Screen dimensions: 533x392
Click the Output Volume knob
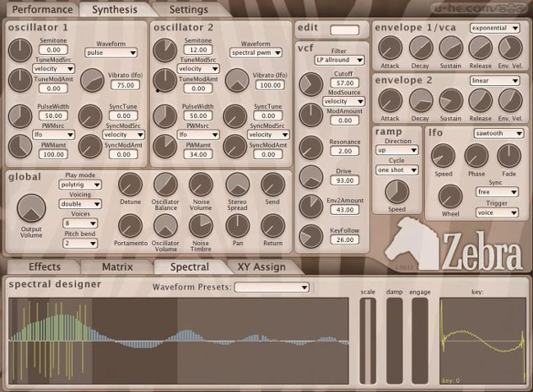[x=31, y=209]
